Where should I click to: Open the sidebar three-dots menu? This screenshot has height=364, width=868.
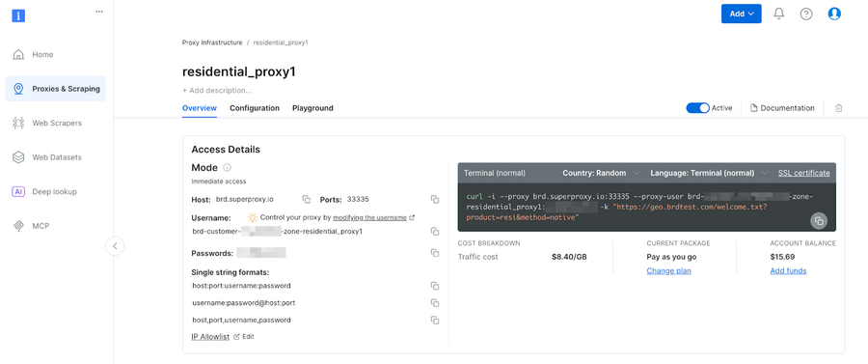[99, 11]
